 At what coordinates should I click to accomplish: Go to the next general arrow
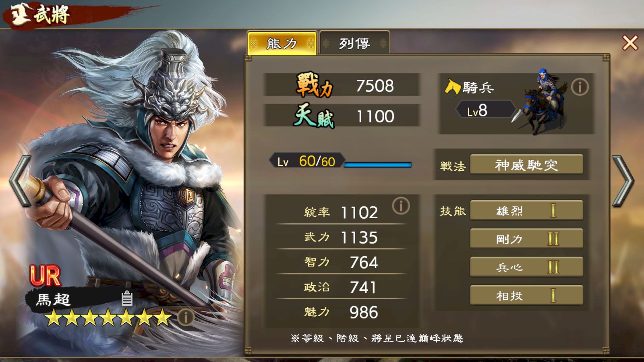pos(623,181)
